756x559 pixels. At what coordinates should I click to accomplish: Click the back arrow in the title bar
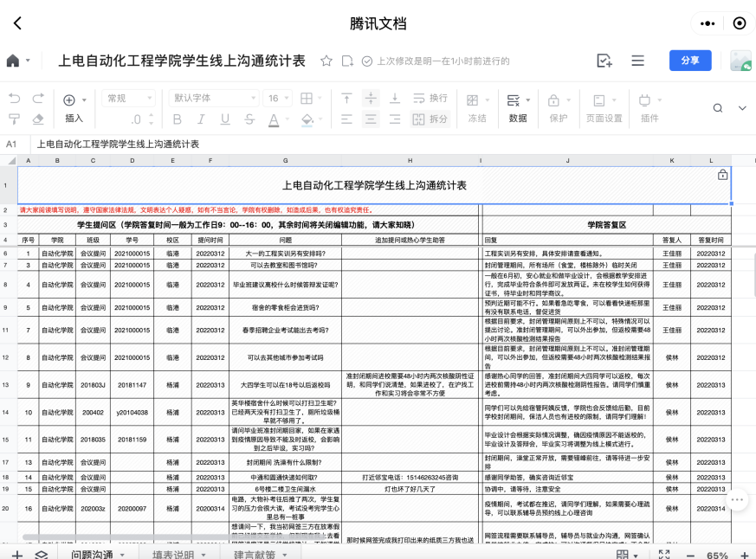click(17, 23)
